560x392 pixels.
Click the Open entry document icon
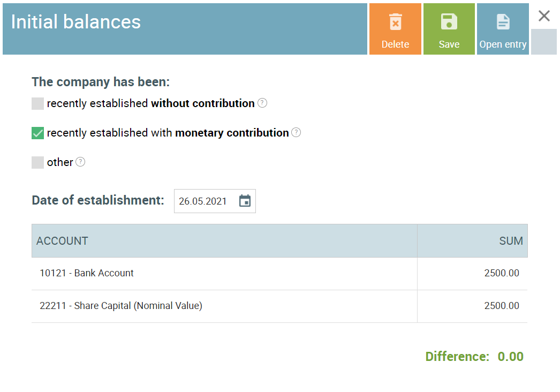point(503,22)
